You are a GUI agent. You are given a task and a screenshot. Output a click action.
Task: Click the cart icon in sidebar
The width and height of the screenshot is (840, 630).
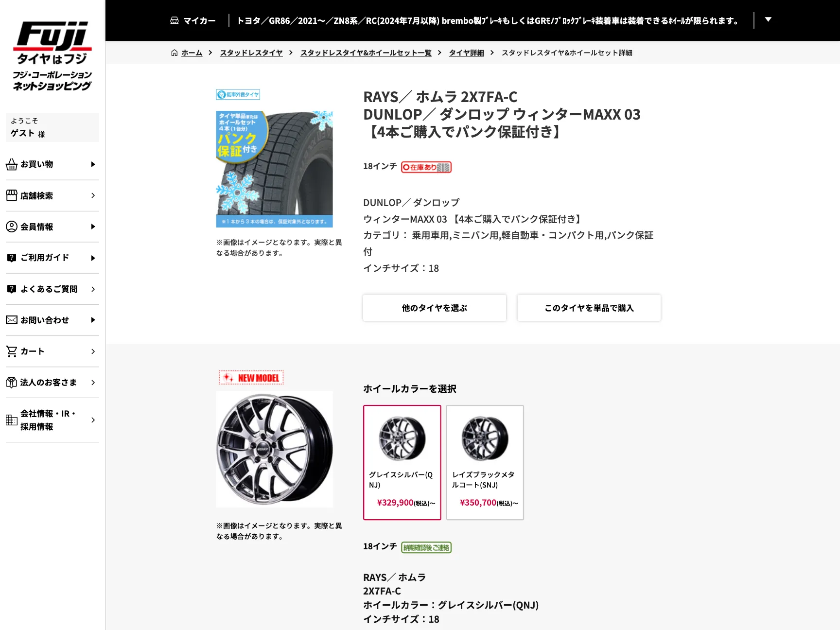12,351
